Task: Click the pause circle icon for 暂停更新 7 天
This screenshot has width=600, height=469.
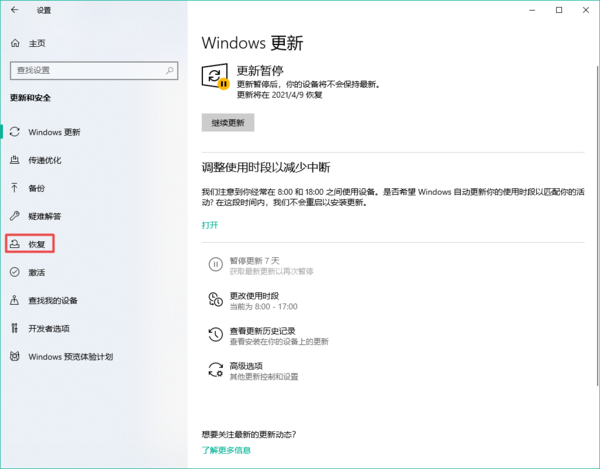Action: tap(215, 264)
